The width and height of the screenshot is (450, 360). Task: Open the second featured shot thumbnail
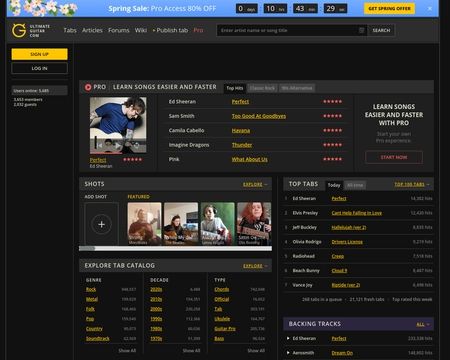click(181, 224)
